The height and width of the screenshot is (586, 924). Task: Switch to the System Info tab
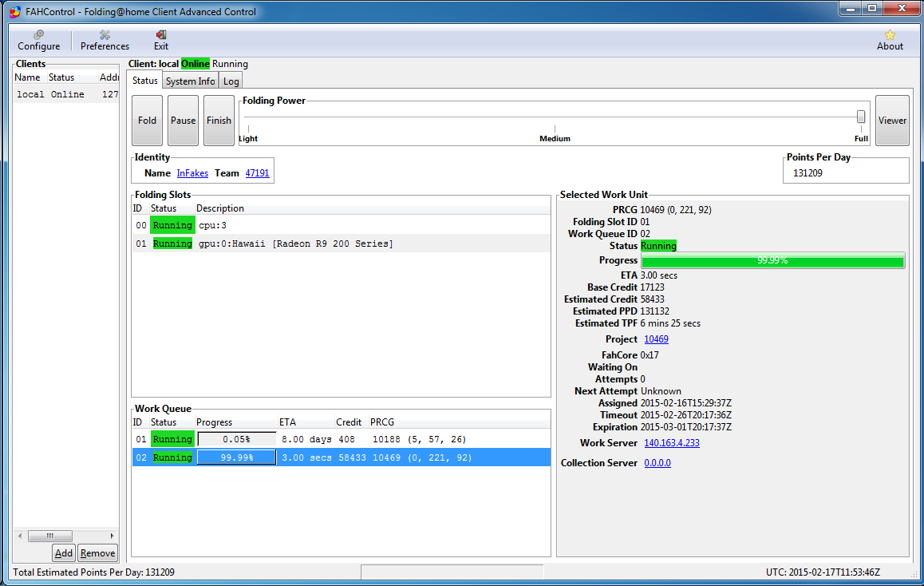(191, 81)
